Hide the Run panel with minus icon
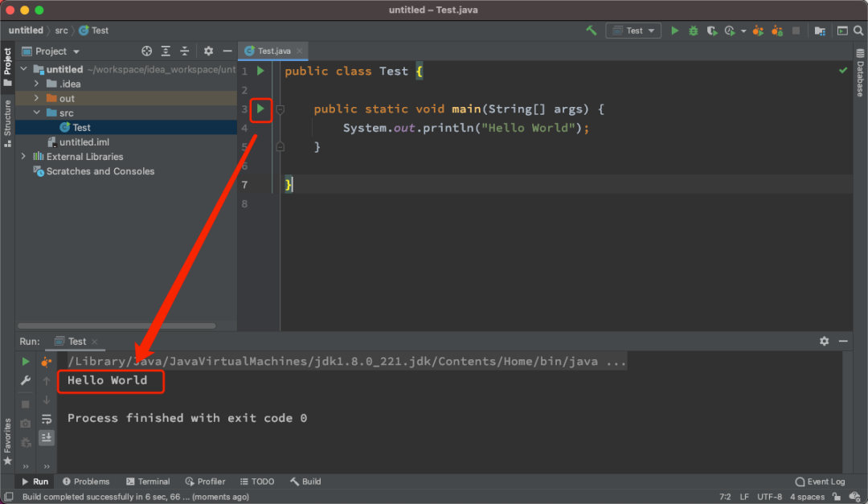The width and height of the screenshot is (868, 504). 843,341
